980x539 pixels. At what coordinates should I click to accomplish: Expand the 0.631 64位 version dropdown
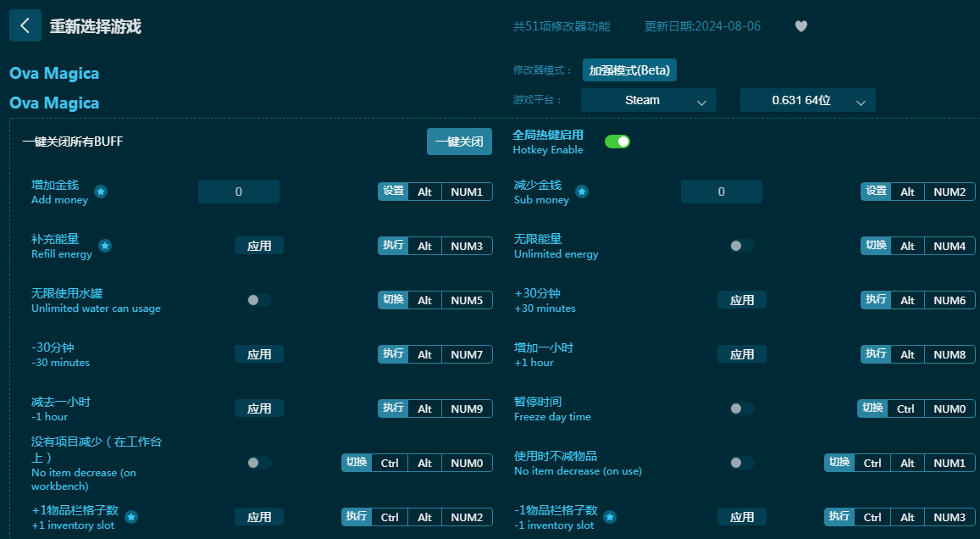pos(807,100)
